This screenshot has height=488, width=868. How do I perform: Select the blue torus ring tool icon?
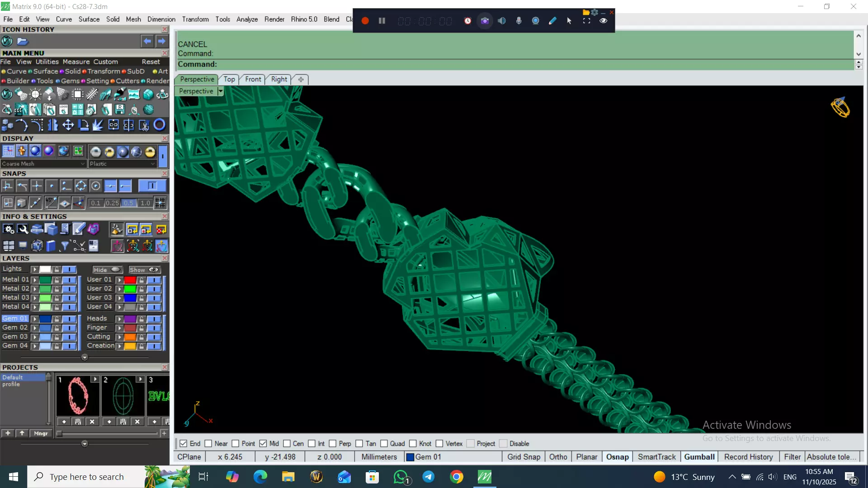click(x=159, y=125)
